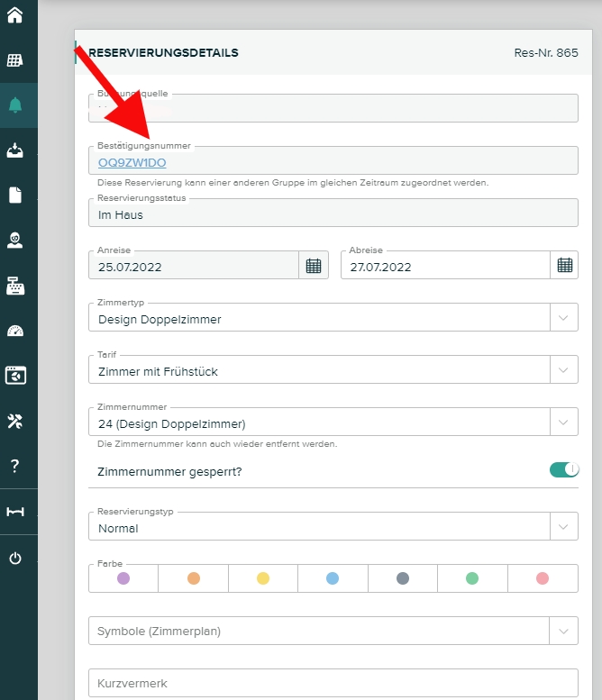
Task: Open the speedometer gauge sidebar icon
Action: [x=14, y=330]
